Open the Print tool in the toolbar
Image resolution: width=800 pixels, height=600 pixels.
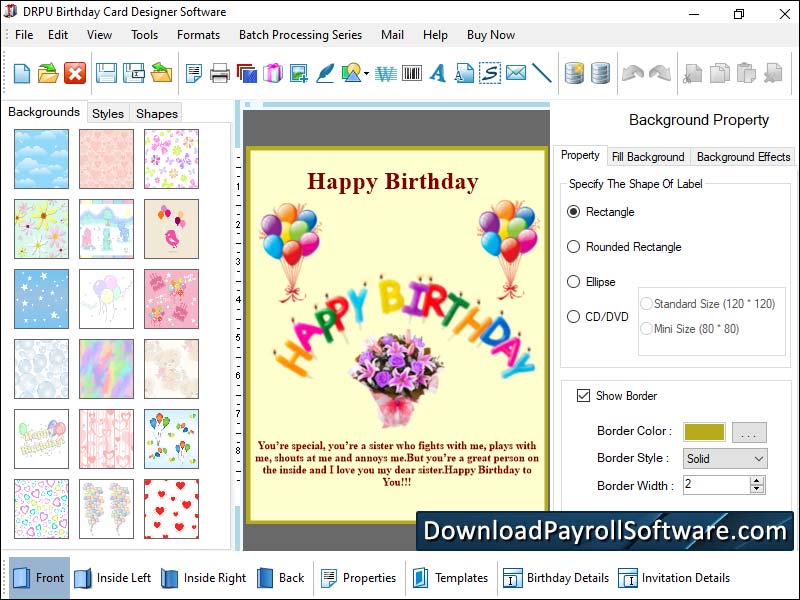pos(218,72)
